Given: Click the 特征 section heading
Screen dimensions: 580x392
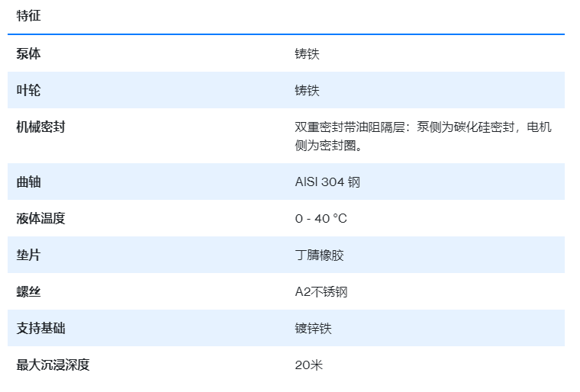Looking at the screenshot, I should (x=29, y=15).
